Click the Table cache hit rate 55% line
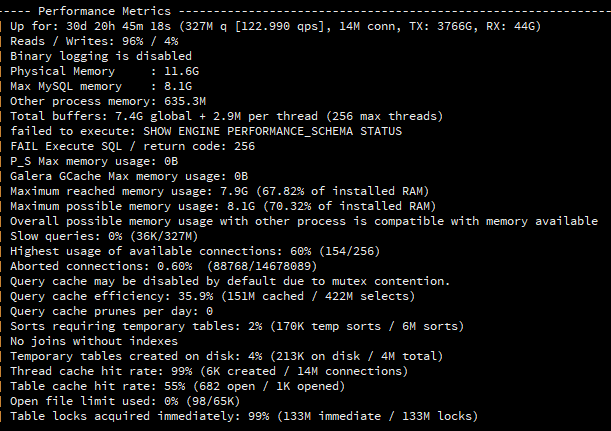 177,386
